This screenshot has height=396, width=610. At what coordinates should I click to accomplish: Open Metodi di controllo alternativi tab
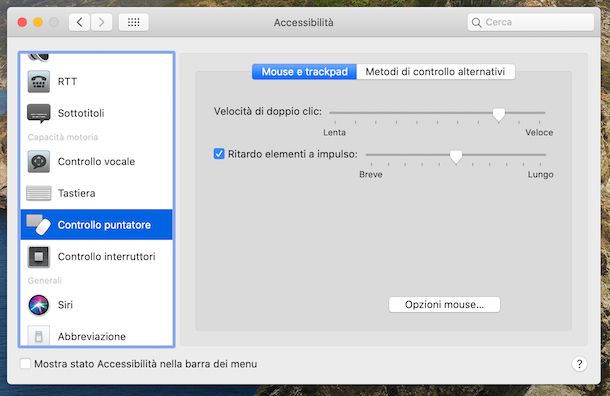coord(435,72)
